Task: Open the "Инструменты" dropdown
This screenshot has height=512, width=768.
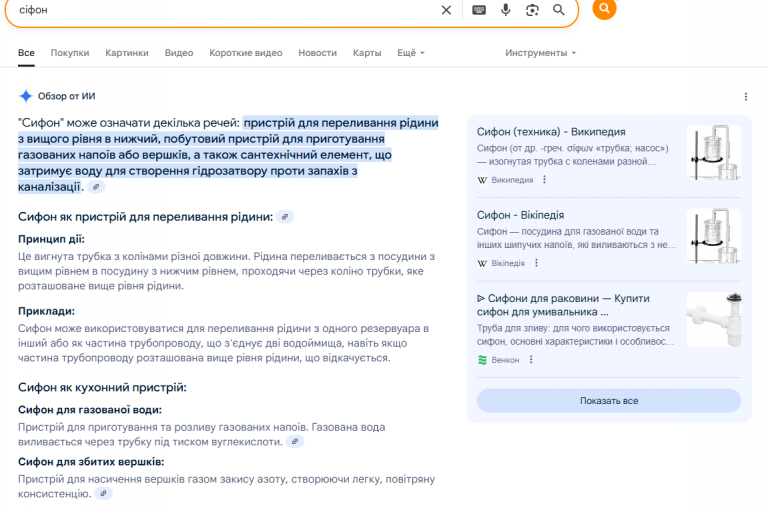Action: pos(541,53)
